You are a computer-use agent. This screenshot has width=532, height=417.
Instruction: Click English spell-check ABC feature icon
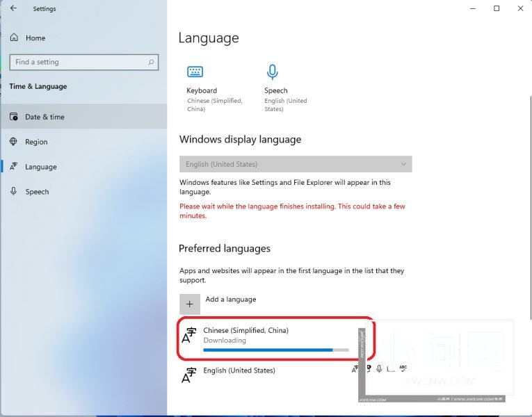403,368
